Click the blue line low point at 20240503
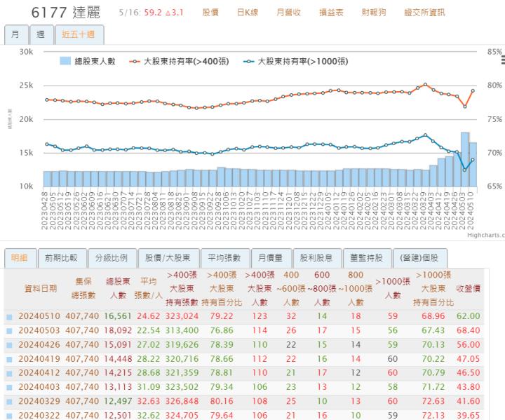Screen dimensions: 505x420 coord(465,170)
